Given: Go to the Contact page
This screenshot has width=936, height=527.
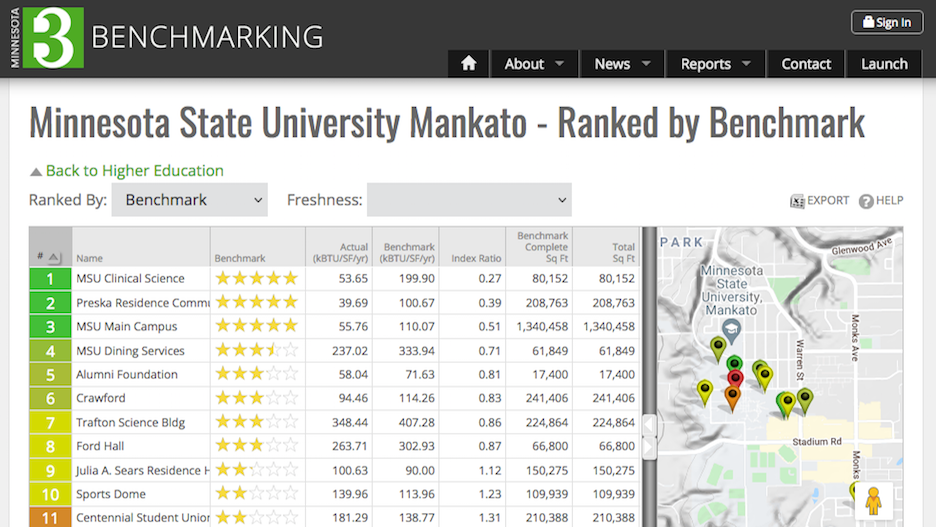Looking at the screenshot, I should point(806,64).
